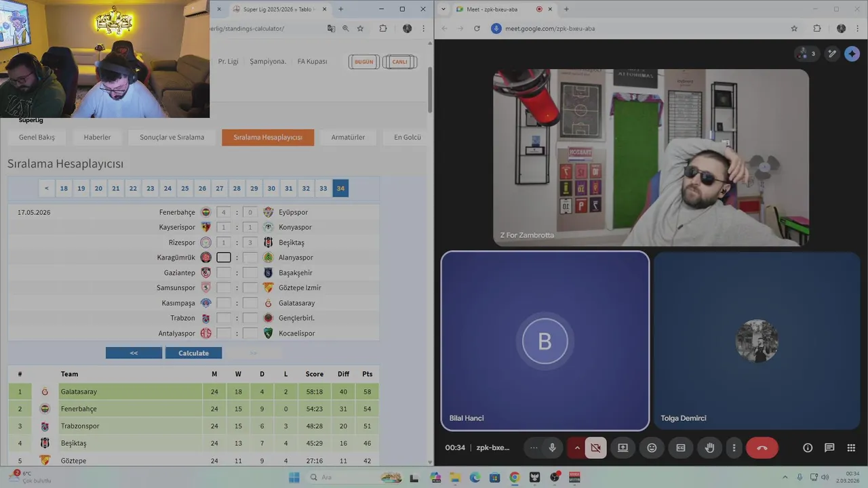The width and height of the screenshot is (868, 488).
Task: Click Meet address bar URL
Action: (x=550, y=28)
